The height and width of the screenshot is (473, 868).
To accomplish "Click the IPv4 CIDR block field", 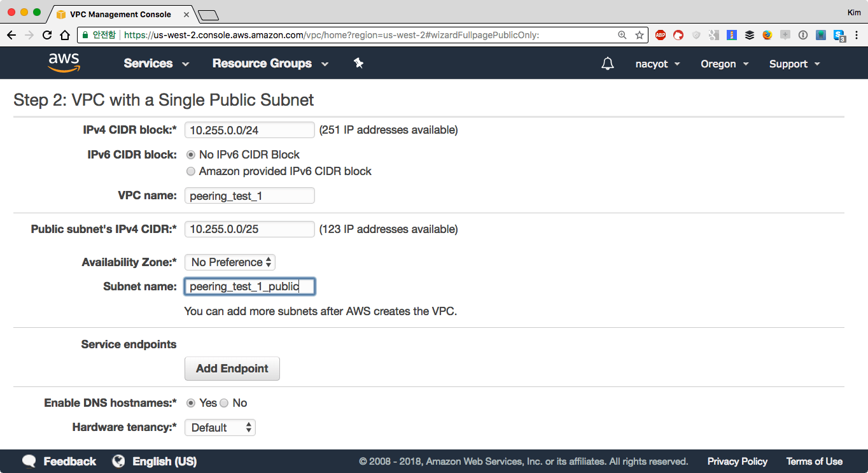I will (249, 130).
